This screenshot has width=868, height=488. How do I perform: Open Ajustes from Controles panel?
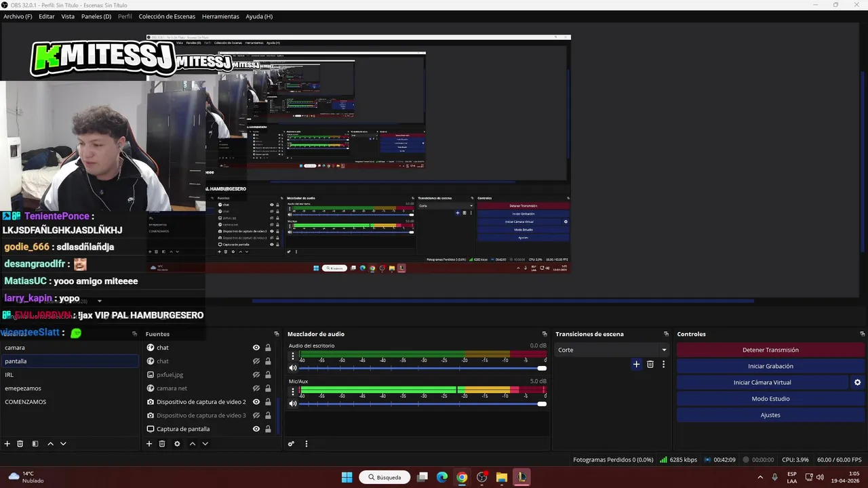click(770, 415)
